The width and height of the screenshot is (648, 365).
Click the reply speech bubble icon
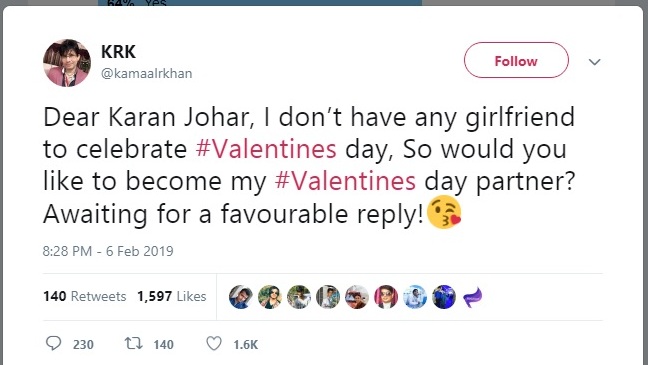tap(53, 344)
